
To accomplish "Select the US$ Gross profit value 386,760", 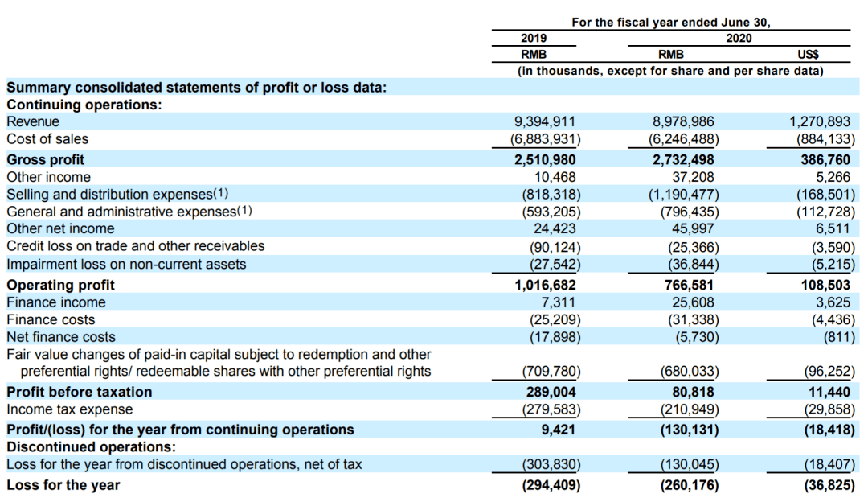I will coord(825,159).
